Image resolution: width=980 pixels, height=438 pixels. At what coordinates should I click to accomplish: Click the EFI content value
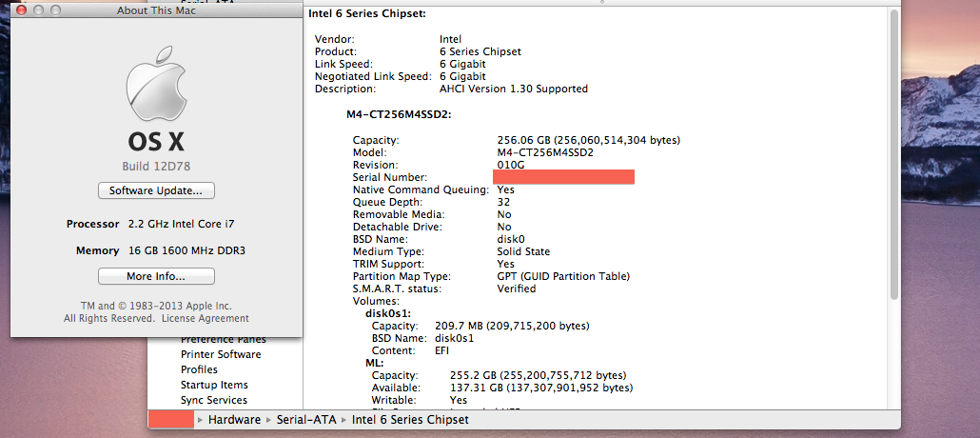(441, 351)
